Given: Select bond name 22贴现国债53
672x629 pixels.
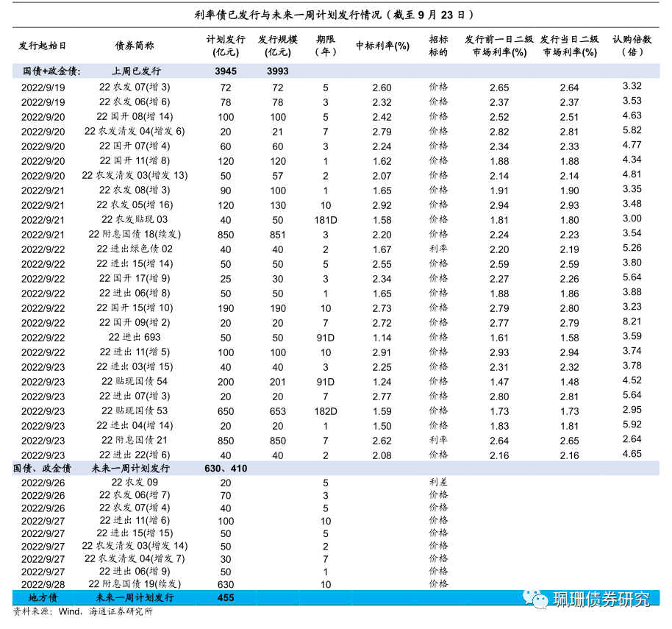Looking at the screenshot, I should pos(135,411).
